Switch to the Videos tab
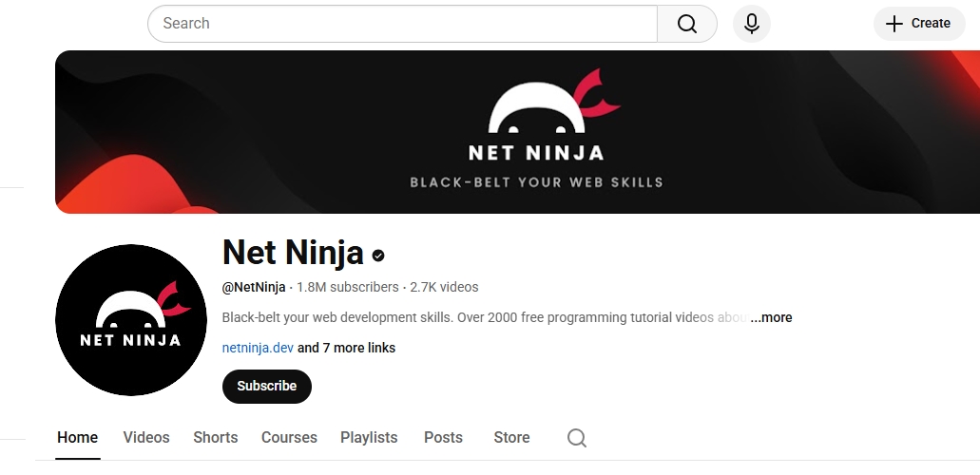Screen dimensions: 980x475 pyautogui.click(x=146, y=438)
